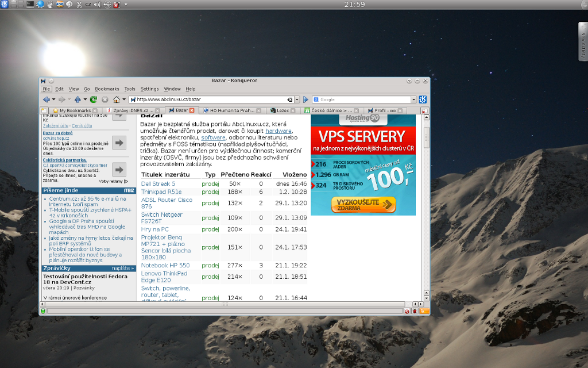This screenshot has height=368, width=588.
Task: Close the Lezec tab
Action: click(x=293, y=111)
